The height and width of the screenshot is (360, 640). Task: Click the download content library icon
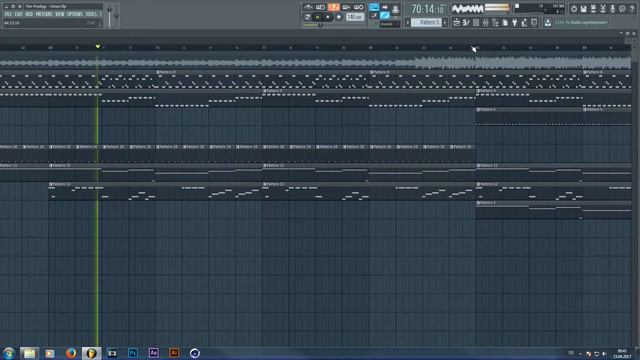coord(548,22)
